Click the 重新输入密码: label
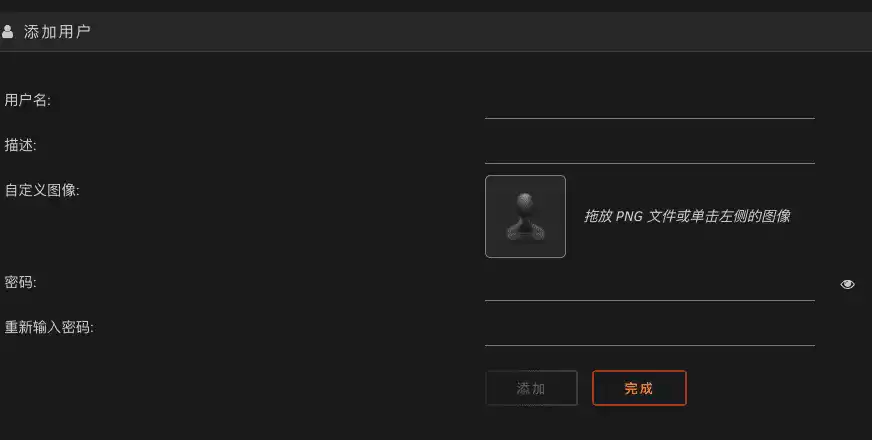The image size is (872, 440). click(49, 327)
